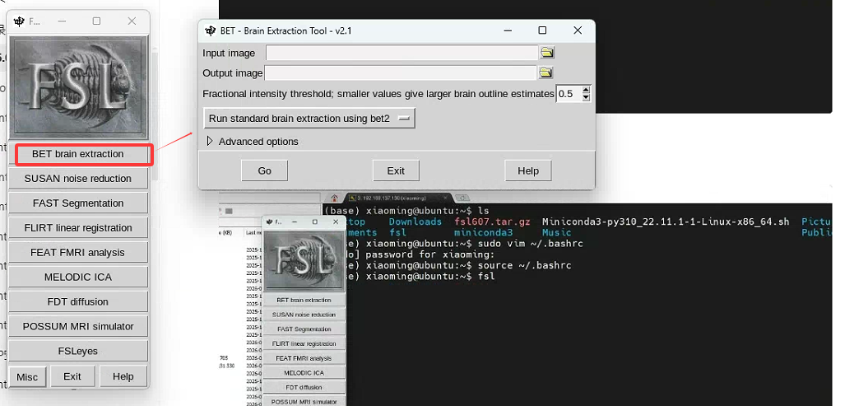Close the 192.168.137.130 terminal tab
This screenshot has height=406, width=868.
pyautogui.click(x=444, y=198)
